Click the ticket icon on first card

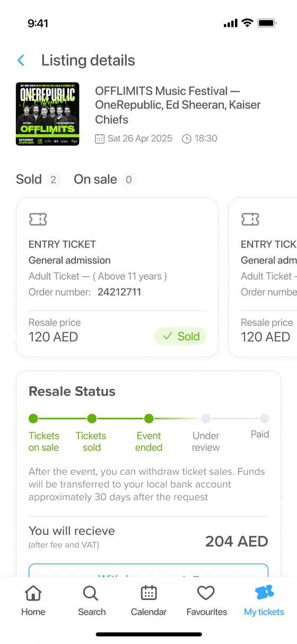(x=38, y=219)
